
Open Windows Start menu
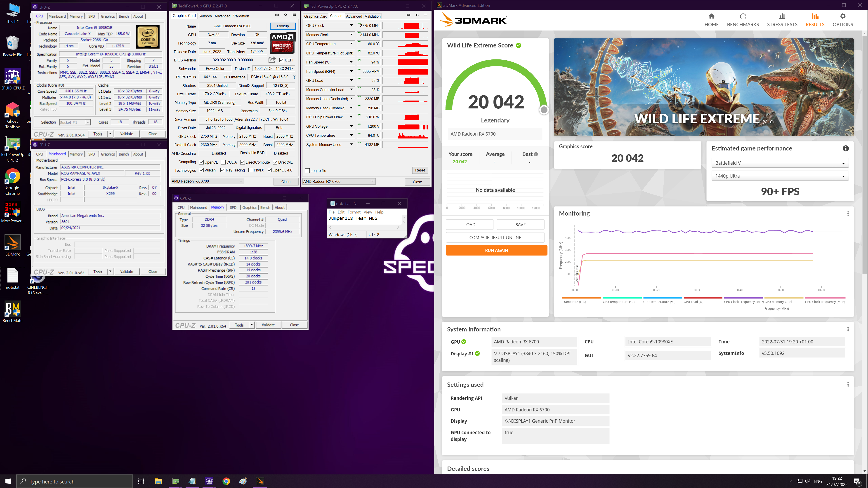tap(8, 481)
